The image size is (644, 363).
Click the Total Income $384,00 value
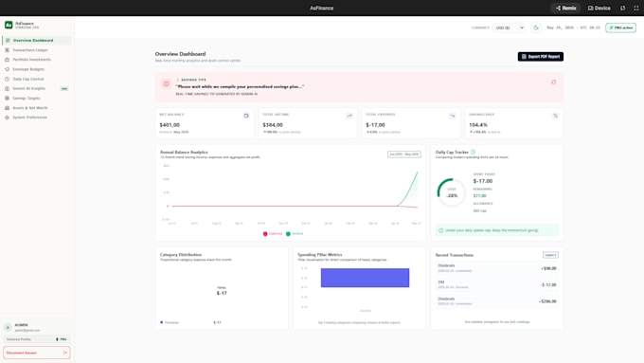[273, 125]
